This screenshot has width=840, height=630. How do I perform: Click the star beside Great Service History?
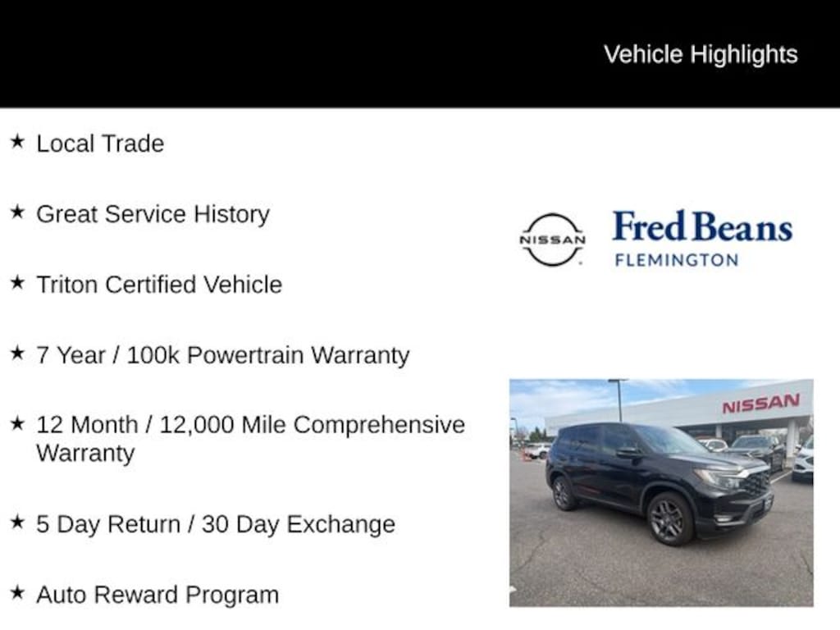pos(17,212)
